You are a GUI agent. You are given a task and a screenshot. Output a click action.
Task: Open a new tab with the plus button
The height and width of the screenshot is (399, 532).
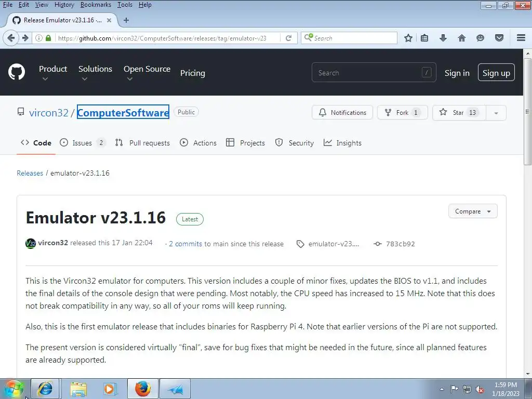(x=126, y=20)
